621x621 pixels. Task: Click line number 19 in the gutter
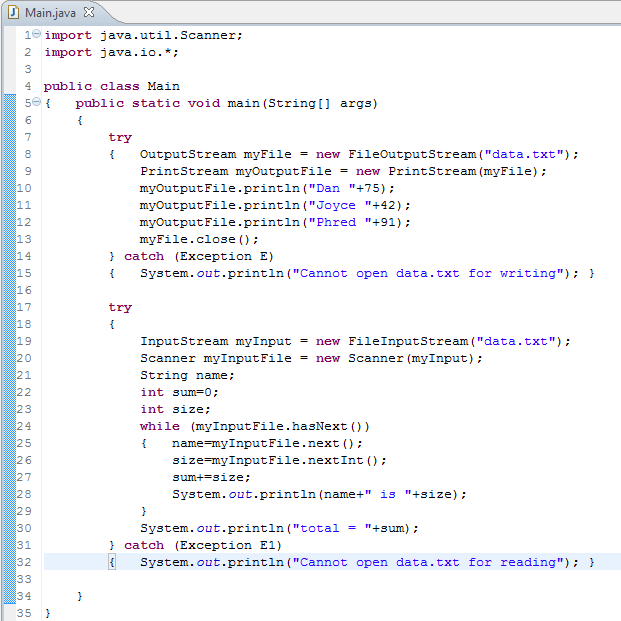(x=24, y=341)
